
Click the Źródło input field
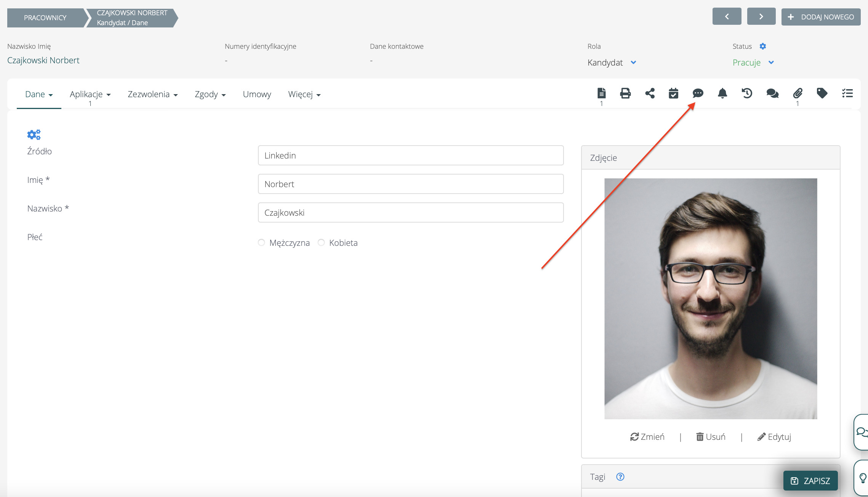click(410, 156)
